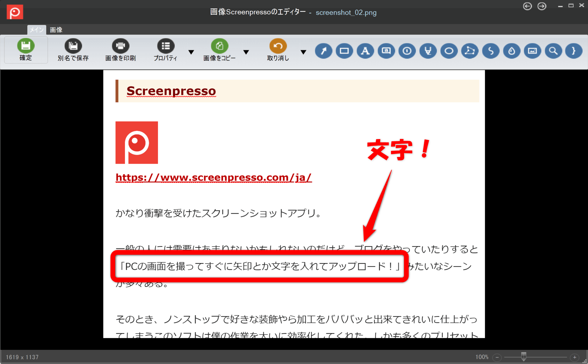
Task: Click the 画像を印刷 print icon
Action: coord(121,46)
